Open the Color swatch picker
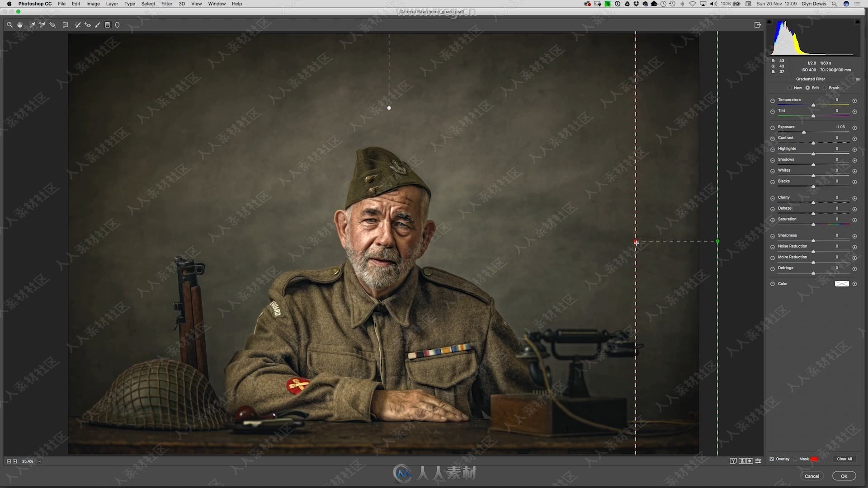The image size is (868, 488). pyautogui.click(x=842, y=284)
